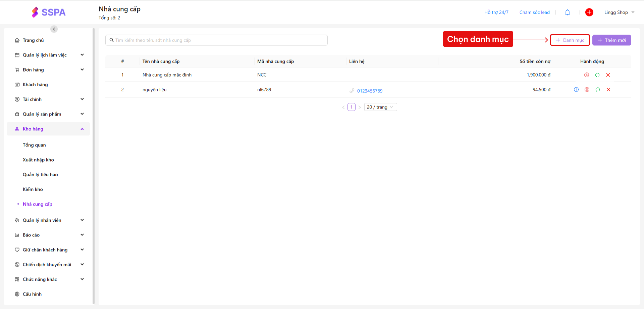Click the search magnifier icon
This screenshot has width=644, height=309.
(x=112, y=40)
